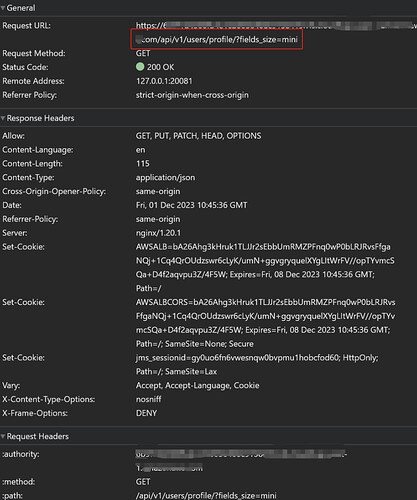Select the Allow header methods value
The width and height of the screenshot is (417, 500).
click(198, 136)
